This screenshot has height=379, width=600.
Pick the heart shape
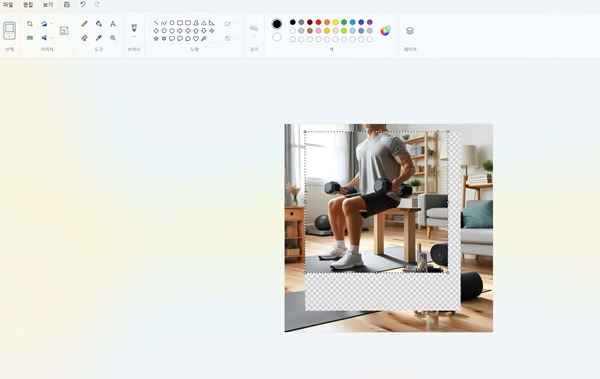[196, 39]
